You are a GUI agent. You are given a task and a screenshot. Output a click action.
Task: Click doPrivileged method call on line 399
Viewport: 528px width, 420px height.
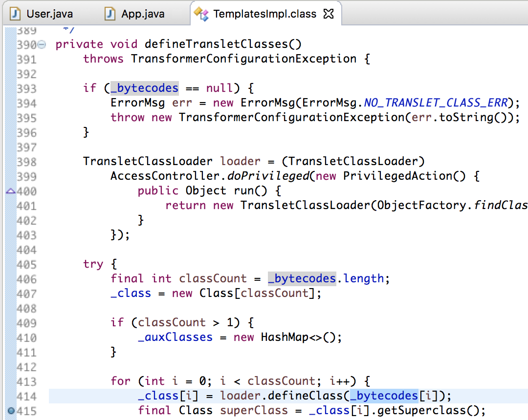pos(268,176)
